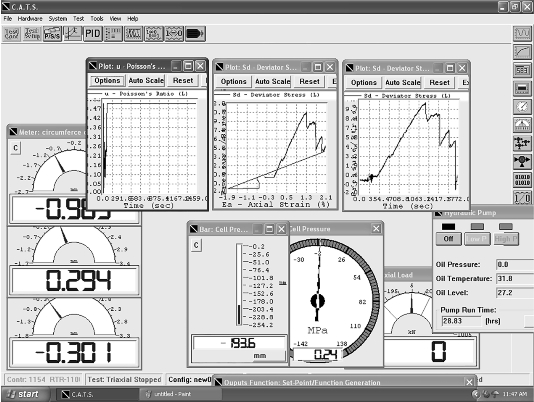
Task: Click the valve network sidebar icon
Action: (522, 143)
